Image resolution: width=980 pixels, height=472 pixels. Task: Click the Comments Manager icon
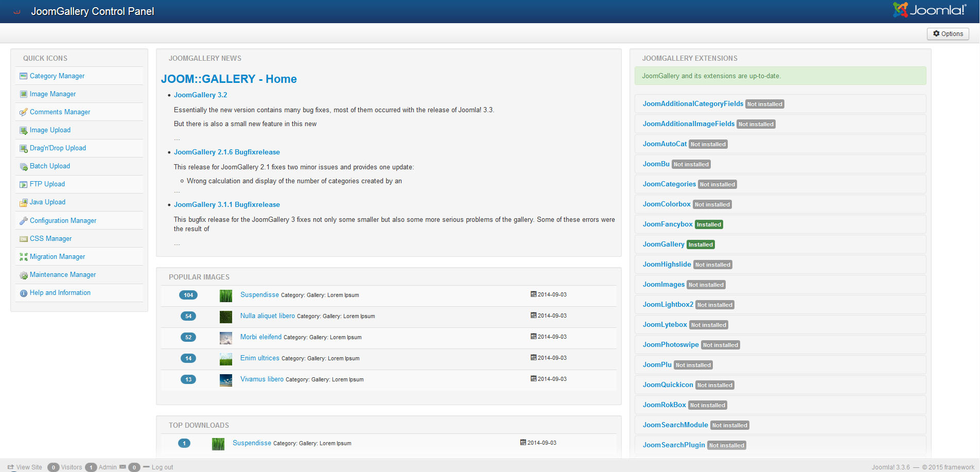(x=23, y=112)
